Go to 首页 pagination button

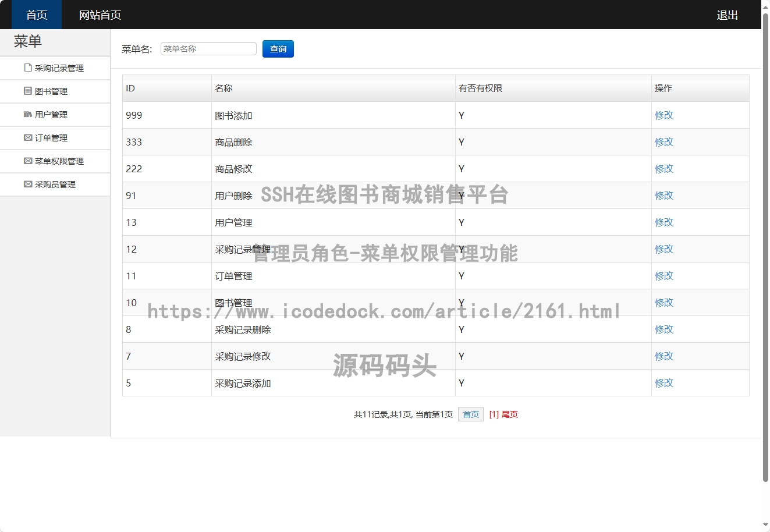click(471, 414)
